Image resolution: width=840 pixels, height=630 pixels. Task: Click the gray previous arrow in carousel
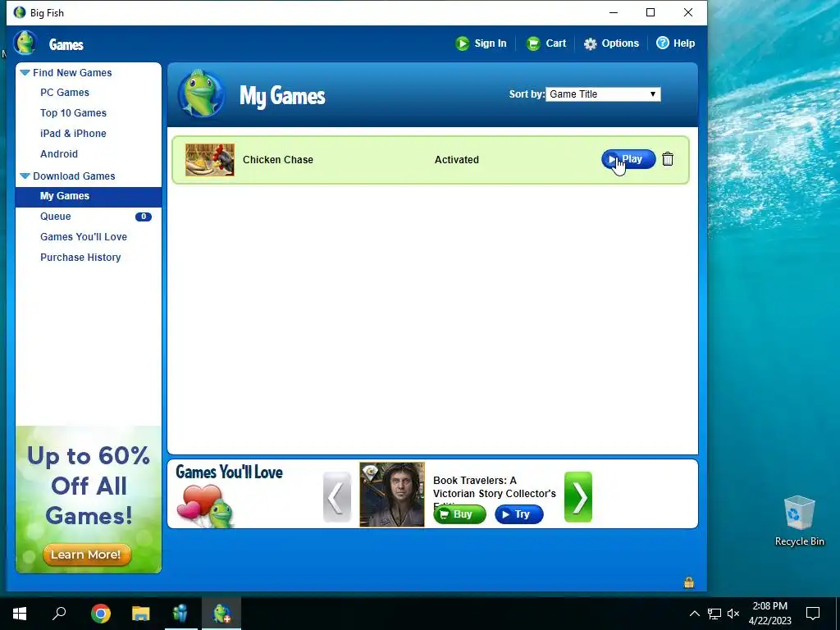[x=337, y=497]
